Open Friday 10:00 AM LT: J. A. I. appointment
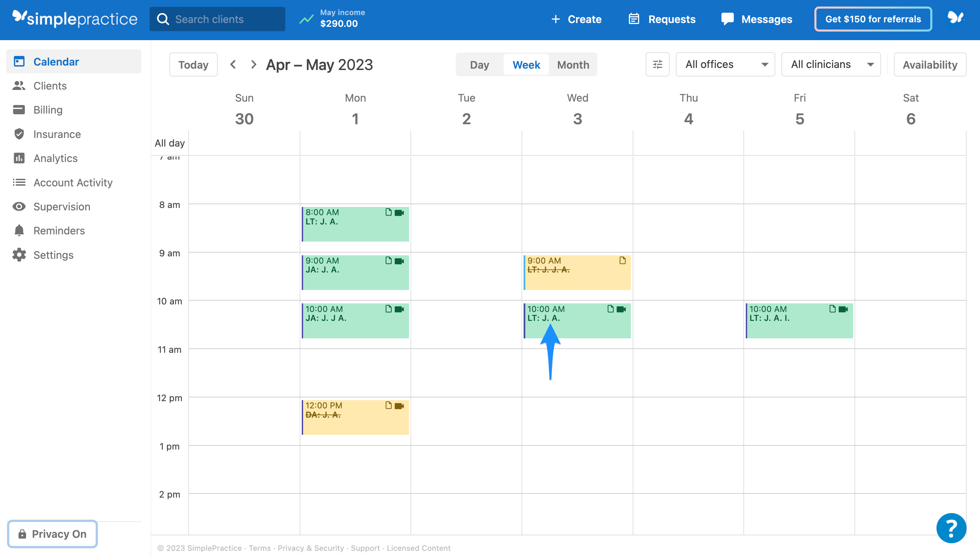This screenshot has height=558, width=980. 799,321
